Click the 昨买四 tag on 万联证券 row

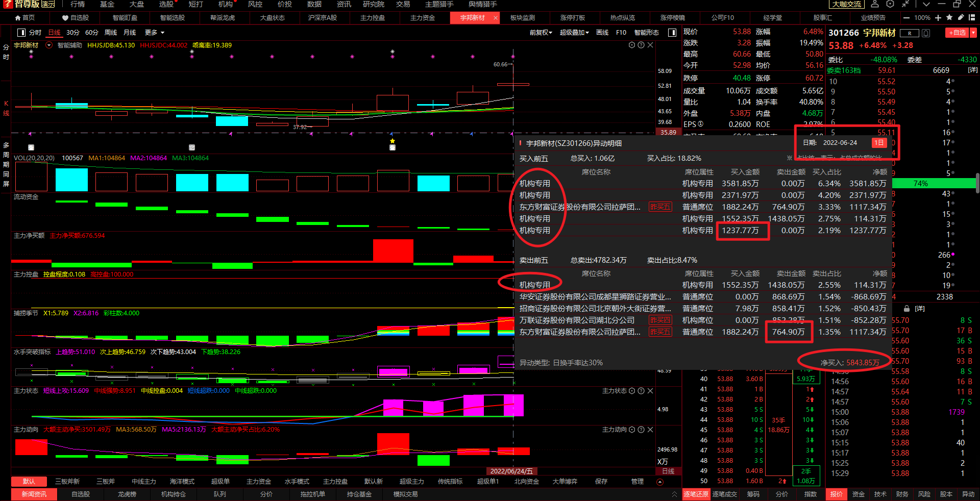coord(660,320)
